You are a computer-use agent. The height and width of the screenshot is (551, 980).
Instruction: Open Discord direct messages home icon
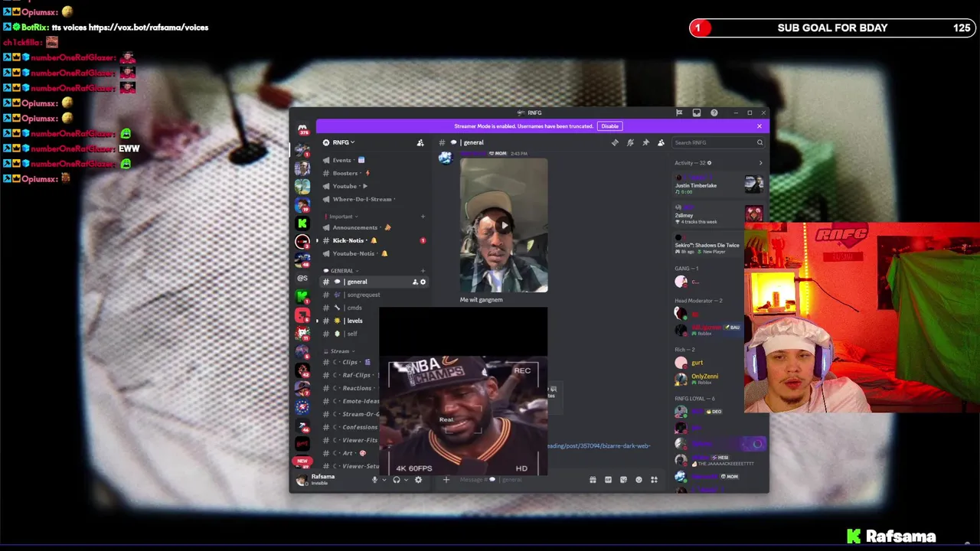(302, 129)
